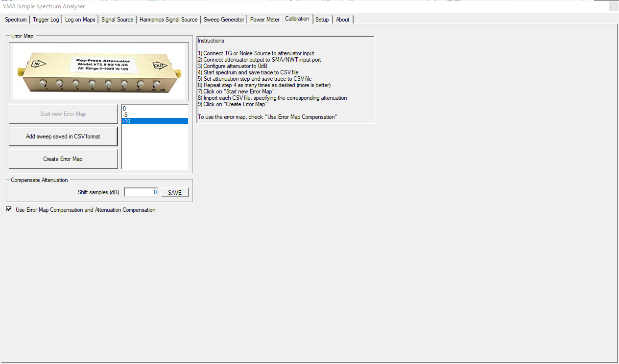Save the shift samples value
This screenshot has width=619, height=364.
175,192
